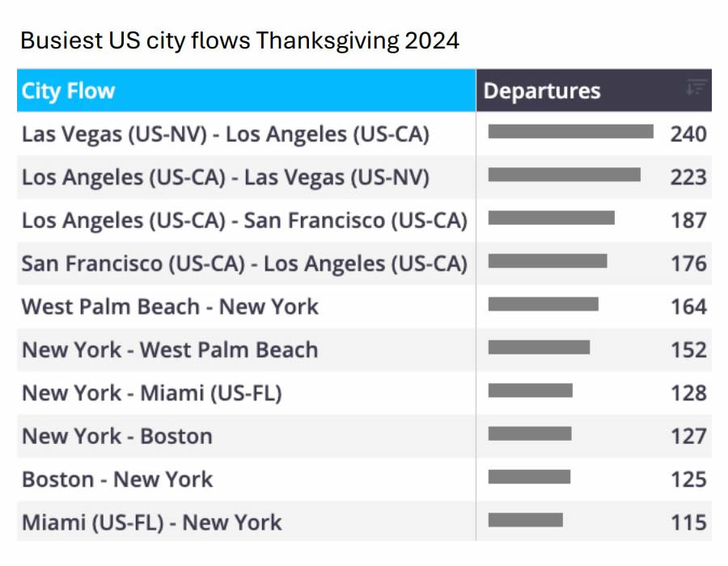
Task: Click the New York - Boston flow label
Action: point(116,437)
